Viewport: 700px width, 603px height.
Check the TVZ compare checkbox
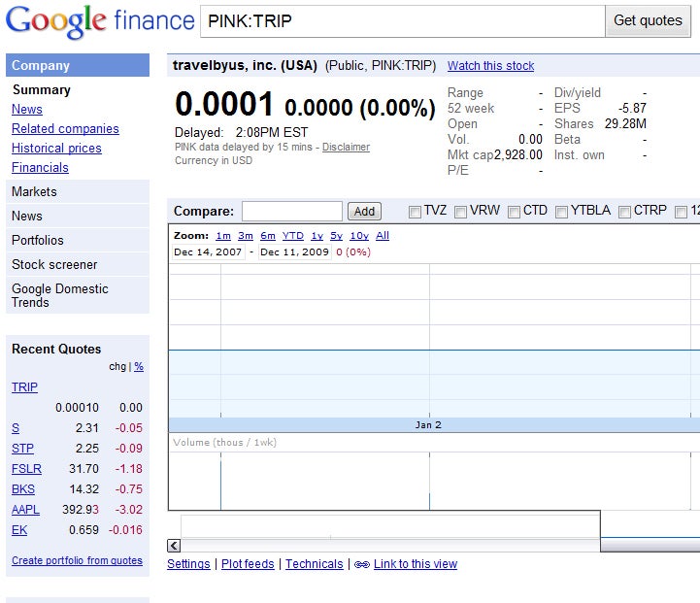point(415,212)
